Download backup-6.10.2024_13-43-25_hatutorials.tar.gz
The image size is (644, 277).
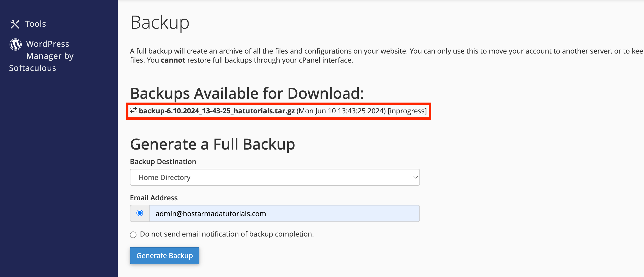point(217,111)
